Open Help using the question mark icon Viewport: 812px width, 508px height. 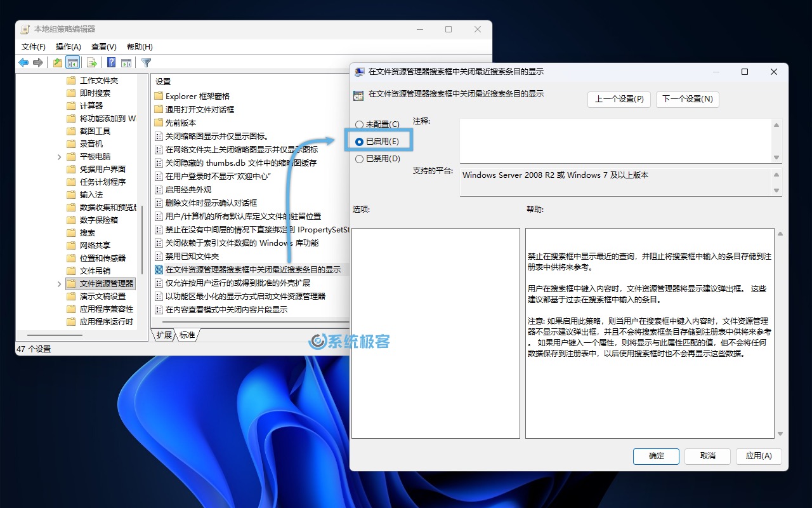coord(112,62)
